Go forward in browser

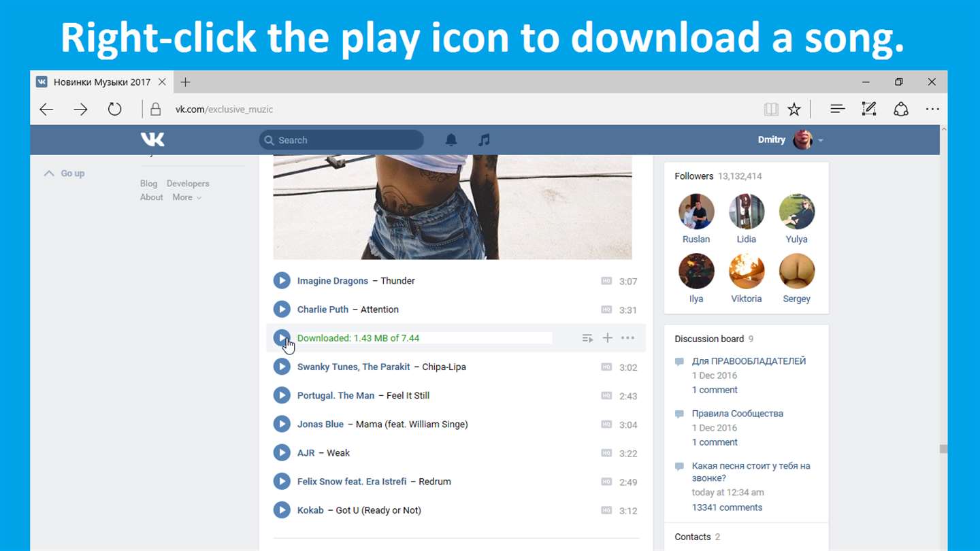coord(80,109)
